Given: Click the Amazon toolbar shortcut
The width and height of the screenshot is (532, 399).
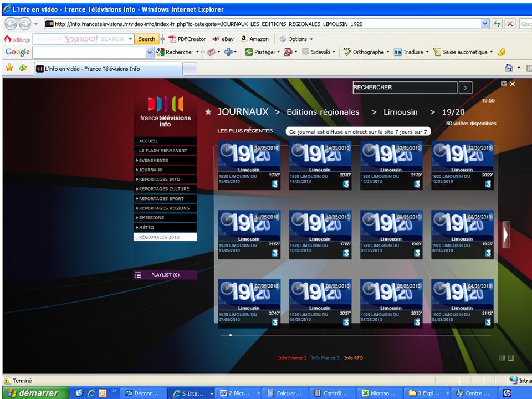Looking at the screenshot, I should click(x=255, y=39).
